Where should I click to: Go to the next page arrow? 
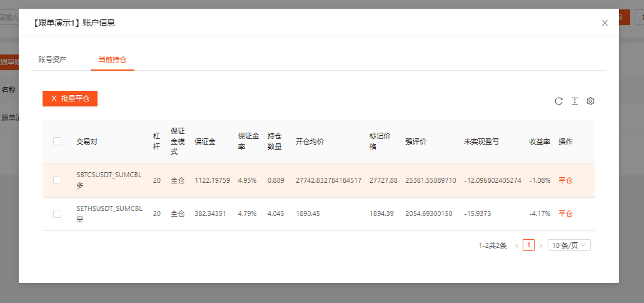[x=540, y=246]
